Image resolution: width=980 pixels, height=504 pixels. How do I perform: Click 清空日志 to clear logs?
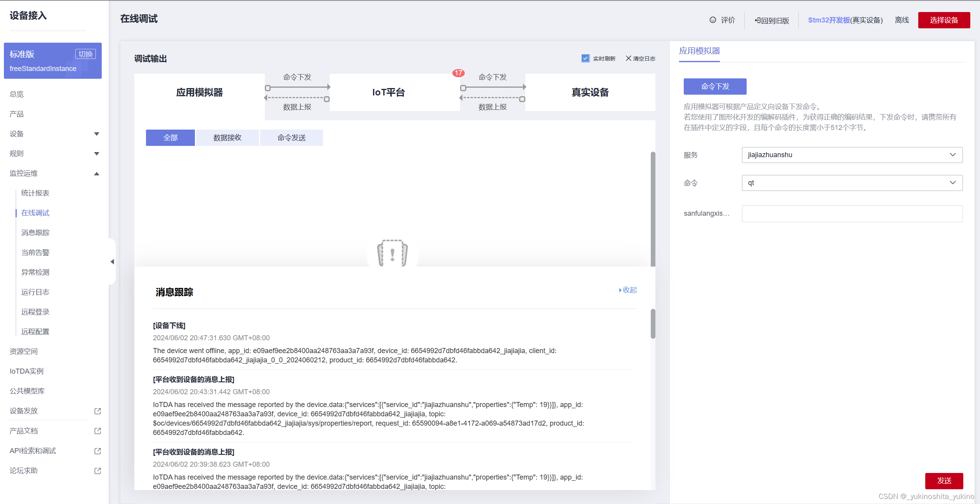coord(644,59)
